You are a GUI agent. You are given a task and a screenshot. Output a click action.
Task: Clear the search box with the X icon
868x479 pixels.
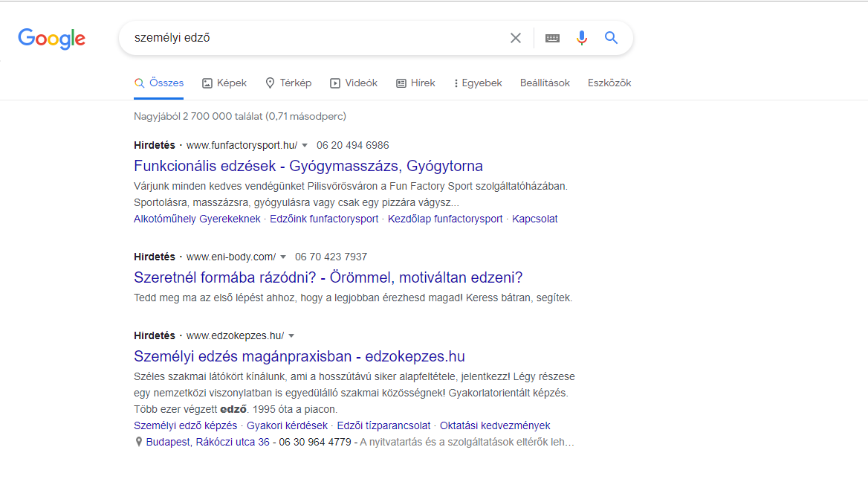pyautogui.click(x=516, y=38)
